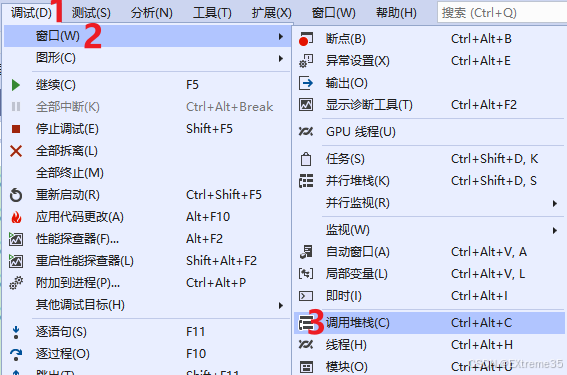Expand the 窗口(W) submenu arrow in Debug menu

point(281,37)
